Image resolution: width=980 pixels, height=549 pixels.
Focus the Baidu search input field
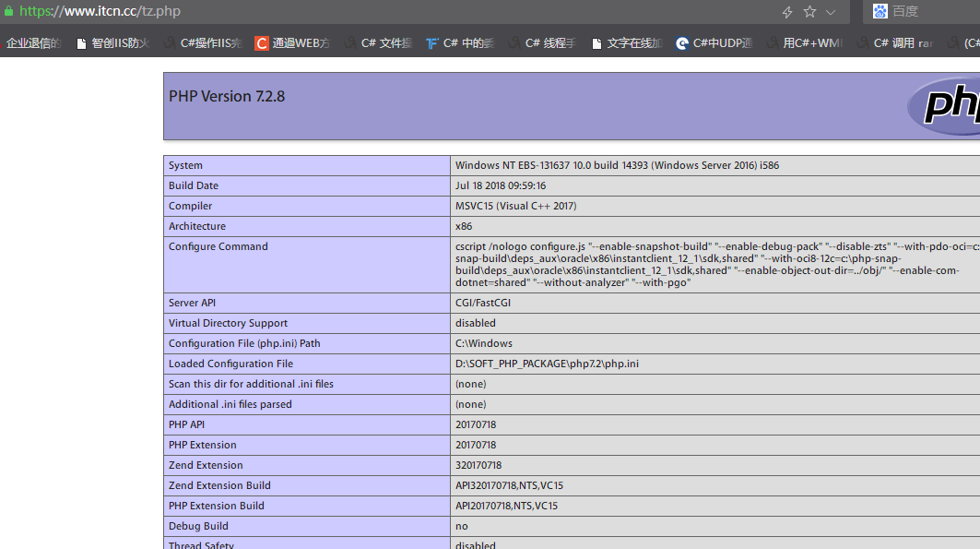coord(931,11)
